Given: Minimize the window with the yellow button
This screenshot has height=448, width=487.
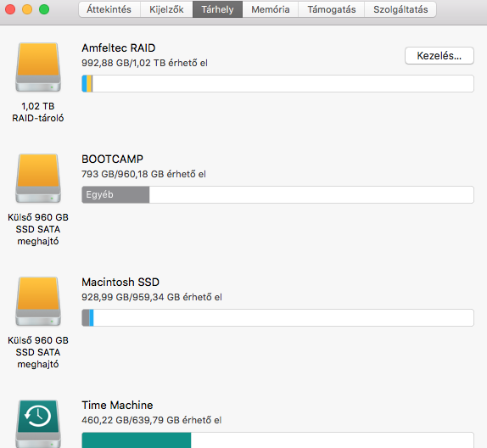Looking at the screenshot, I should [x=27, y=9].
